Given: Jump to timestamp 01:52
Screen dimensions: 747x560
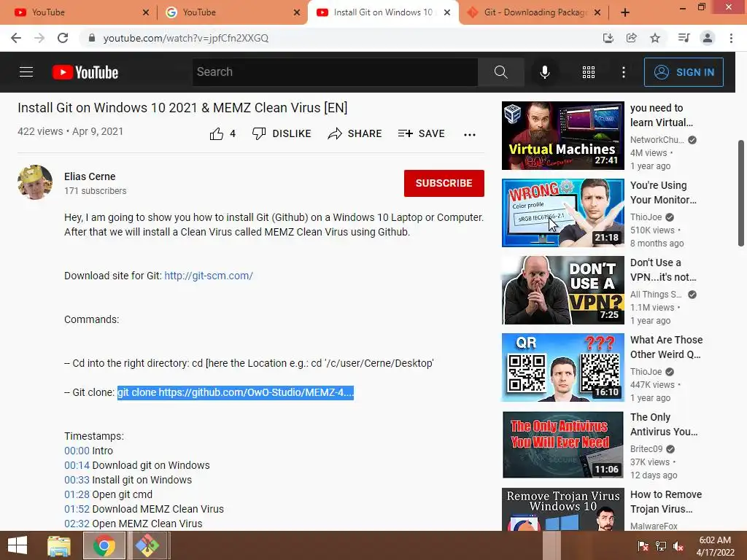Looking at the screenshot, I should [77, 509].
